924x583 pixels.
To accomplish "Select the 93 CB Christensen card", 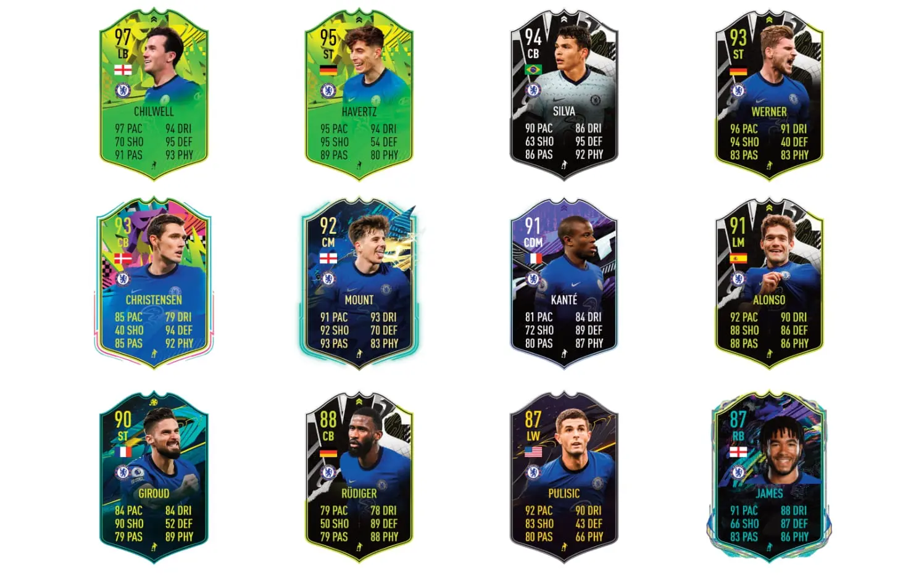I will click(154, 283).
